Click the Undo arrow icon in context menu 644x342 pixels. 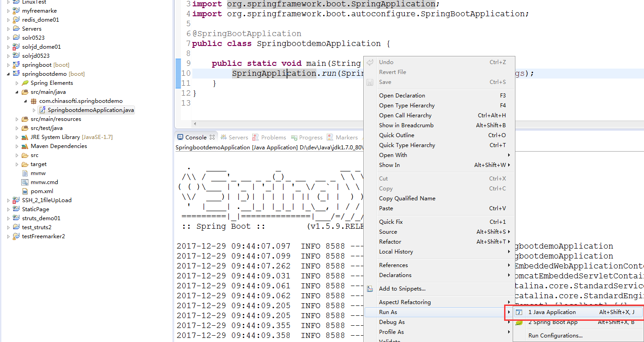370,62
